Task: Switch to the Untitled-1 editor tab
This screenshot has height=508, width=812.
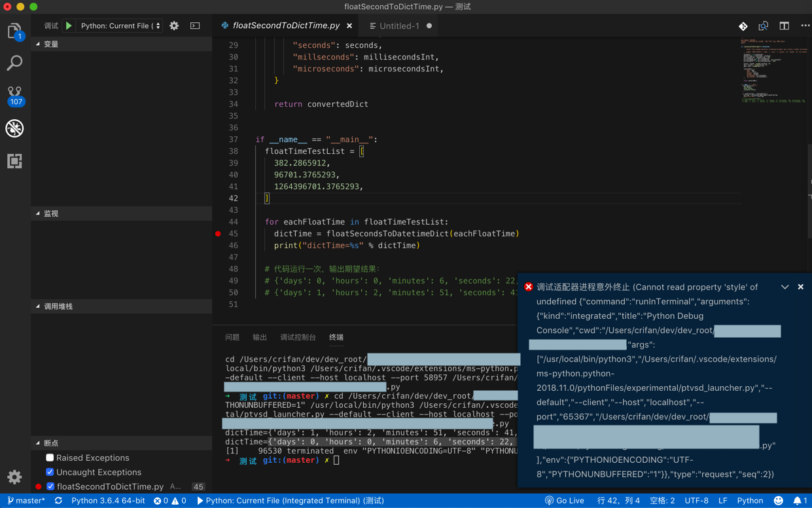Action: [399, 26]
